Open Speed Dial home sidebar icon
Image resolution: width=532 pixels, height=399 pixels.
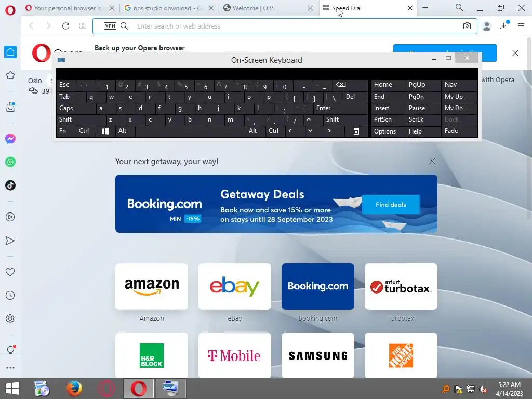click(x=10, y=52)
